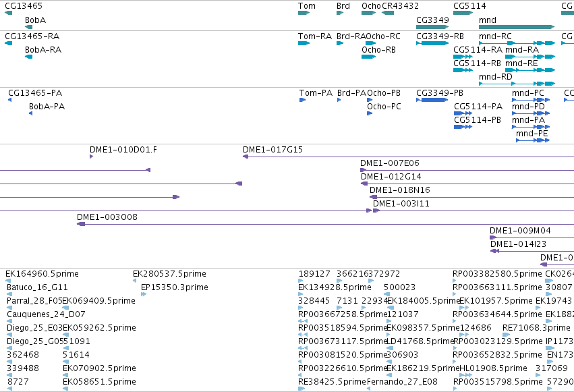Select the Brd-RA transcript label

pyautogui.click(x=351, y=36)
